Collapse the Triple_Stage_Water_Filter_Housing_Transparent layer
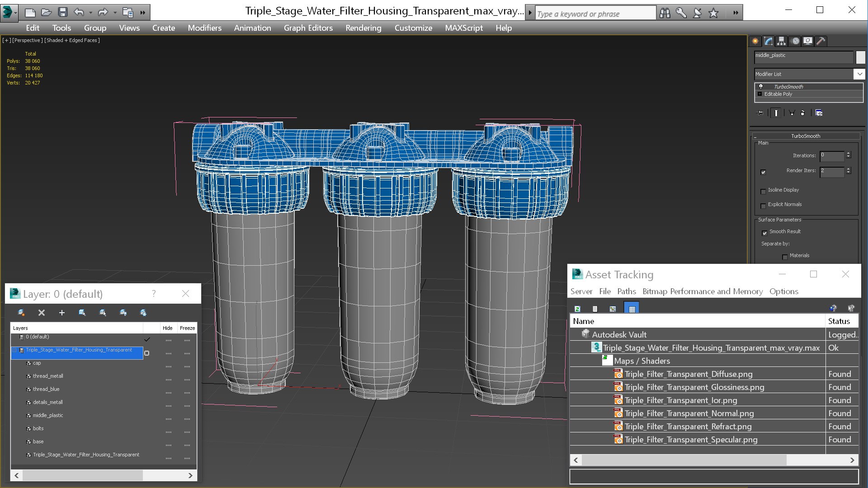This screenshot has height=488, width=868. point(14,350)
